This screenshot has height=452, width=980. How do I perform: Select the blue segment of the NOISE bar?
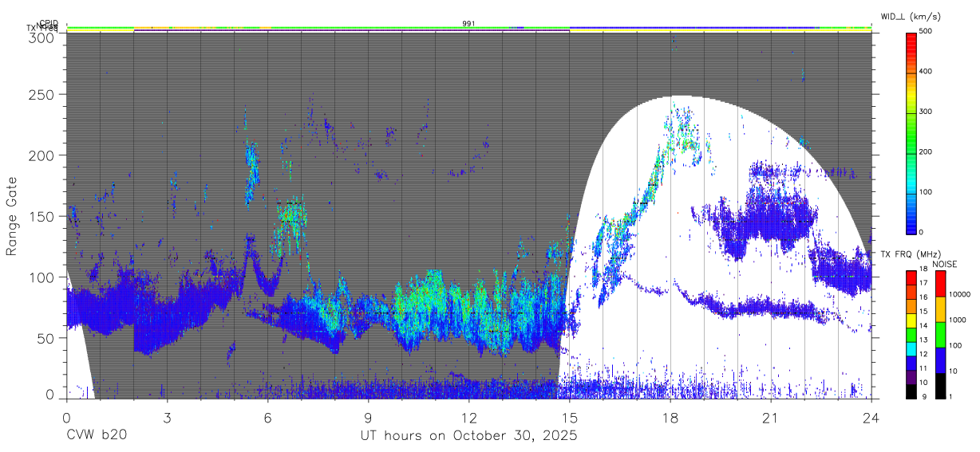939,360
